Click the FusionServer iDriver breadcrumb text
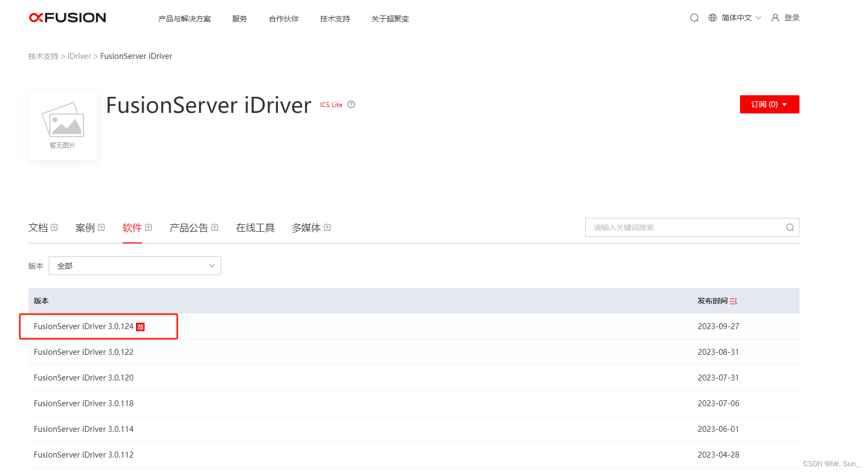 [136, 56]
